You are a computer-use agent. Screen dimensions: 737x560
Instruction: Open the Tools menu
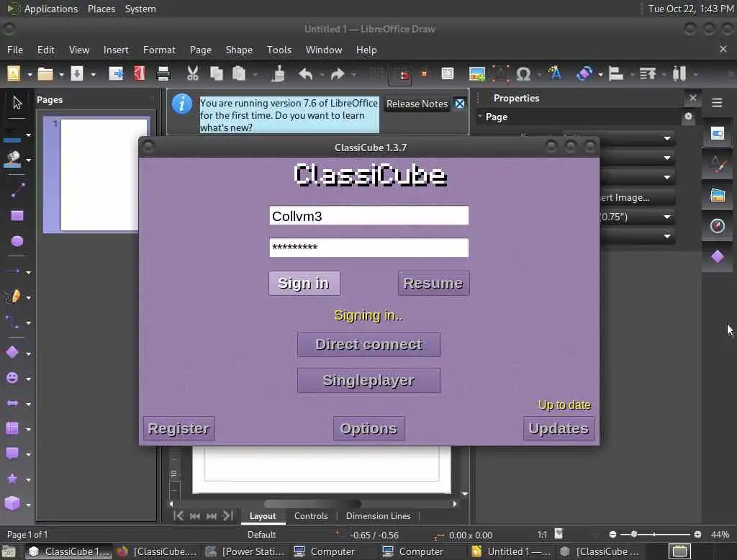pyautogui.click(x=279, y=50)
